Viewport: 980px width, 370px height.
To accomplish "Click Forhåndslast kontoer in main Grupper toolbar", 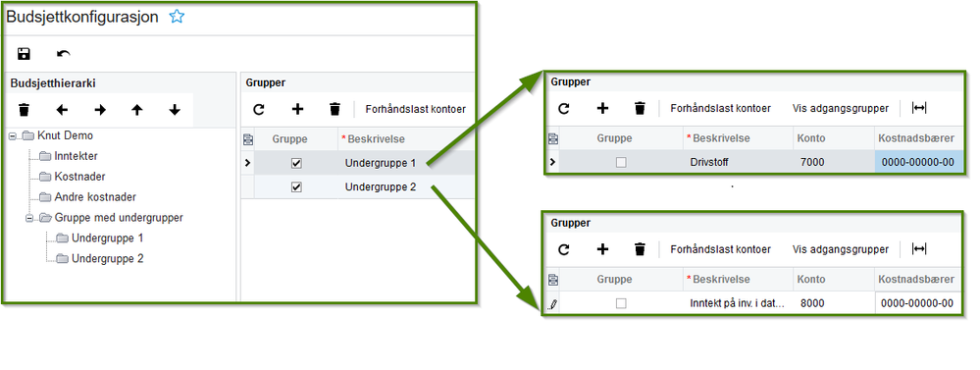I will tap(416, 109).
